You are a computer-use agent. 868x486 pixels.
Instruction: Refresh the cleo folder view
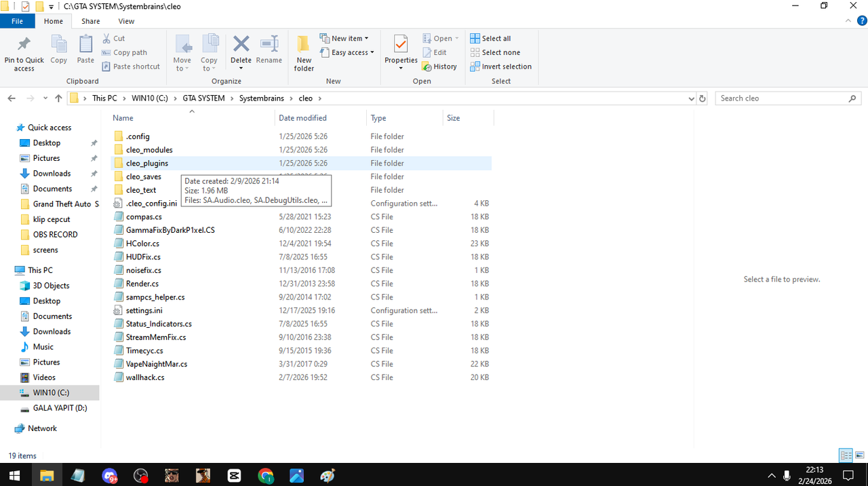point(703,98)
